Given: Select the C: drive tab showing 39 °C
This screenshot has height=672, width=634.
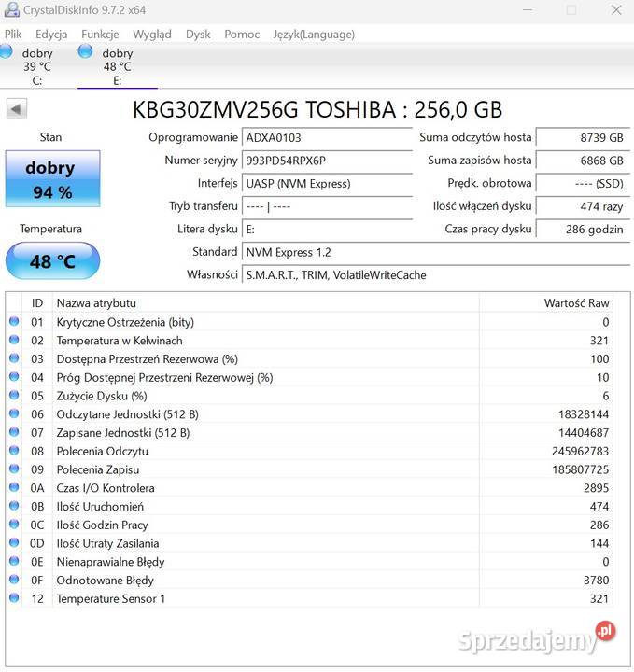Looking at the screenshot, I should click(x=36, y=66).
